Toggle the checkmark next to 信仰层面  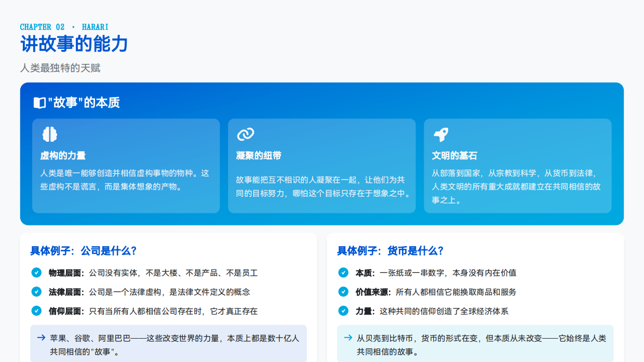click(x=36, y=311)
